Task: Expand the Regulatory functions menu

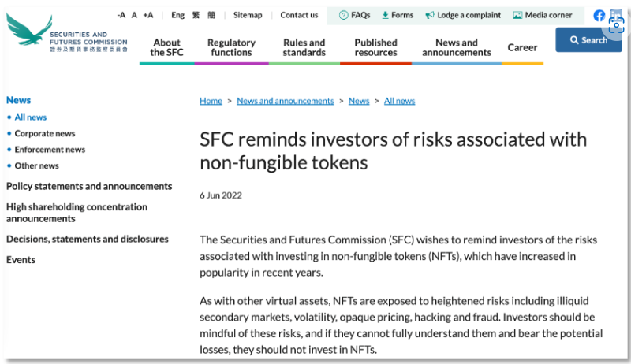Action: tap(231, 47)
